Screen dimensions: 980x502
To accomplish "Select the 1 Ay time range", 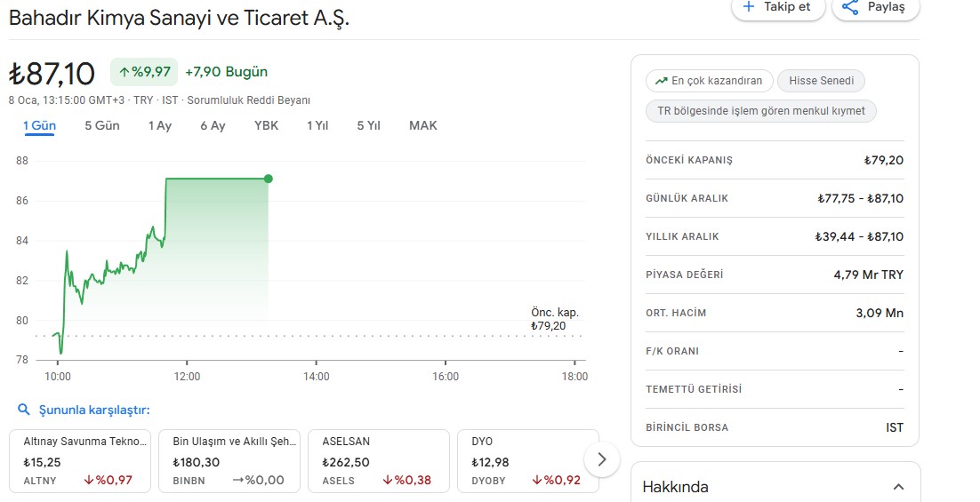I will (x=160, y=125).
